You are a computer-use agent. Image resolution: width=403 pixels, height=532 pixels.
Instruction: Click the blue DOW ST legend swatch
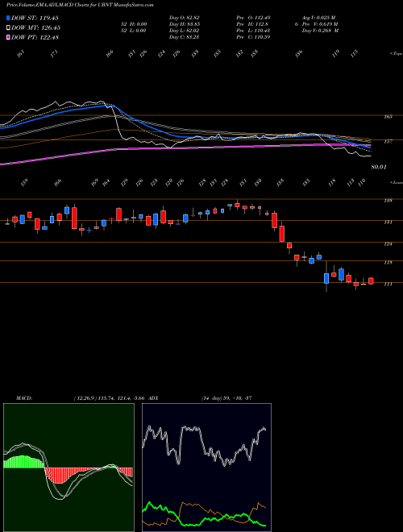click(x=8, y=18)
